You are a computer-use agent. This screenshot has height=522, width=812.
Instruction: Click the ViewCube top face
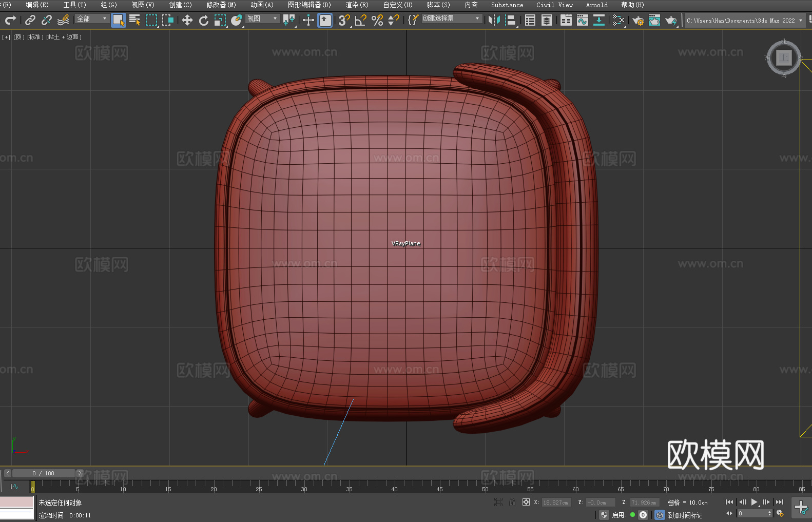(x=784, y=57)
